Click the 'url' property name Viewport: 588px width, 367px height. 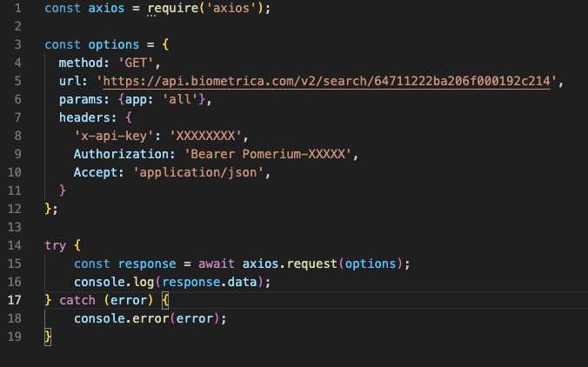70,81
